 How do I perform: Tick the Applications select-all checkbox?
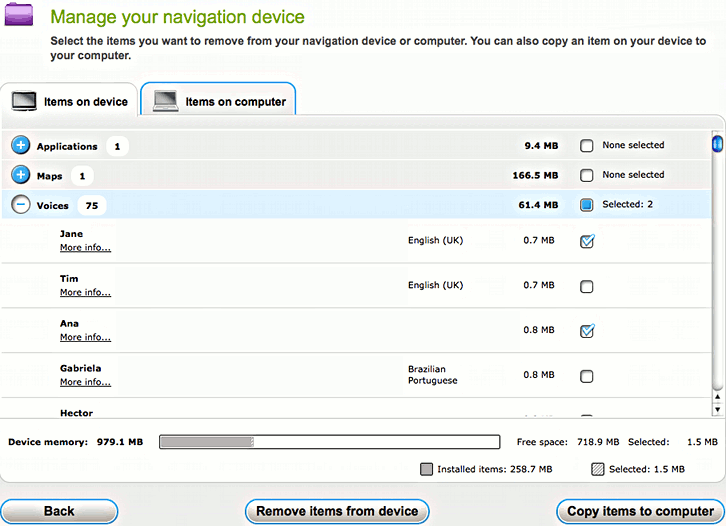(x=587, y=146)
